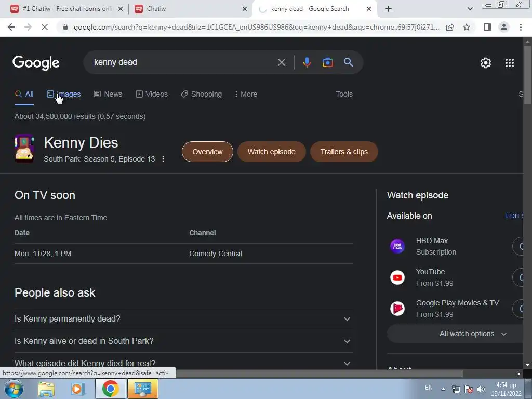
Task: Open the Google apps grid
Action: (509, 63)
